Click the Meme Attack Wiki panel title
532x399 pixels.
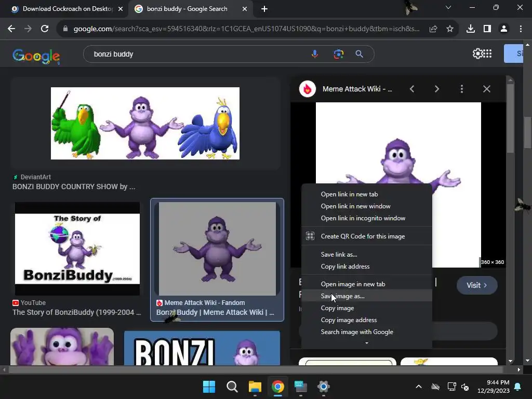click(x=357, y=89)
